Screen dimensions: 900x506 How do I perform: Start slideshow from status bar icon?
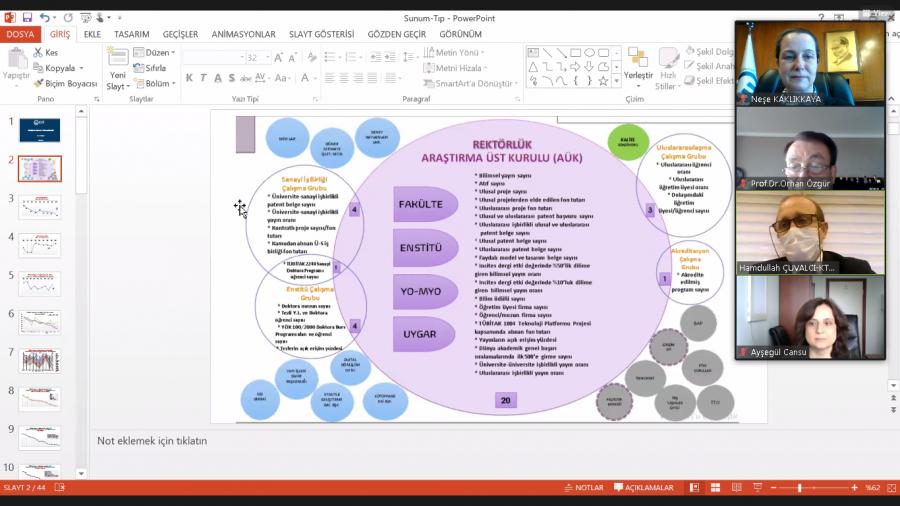coord(761,488)
